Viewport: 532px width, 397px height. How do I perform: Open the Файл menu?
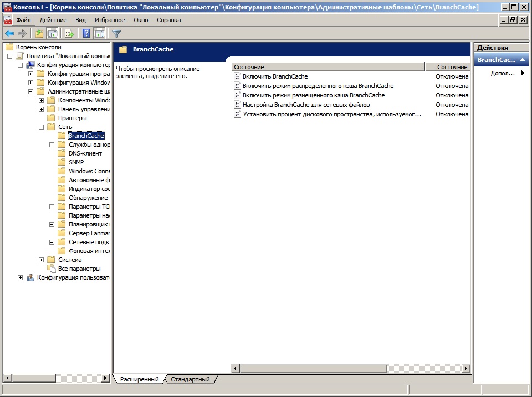[23, 20]
